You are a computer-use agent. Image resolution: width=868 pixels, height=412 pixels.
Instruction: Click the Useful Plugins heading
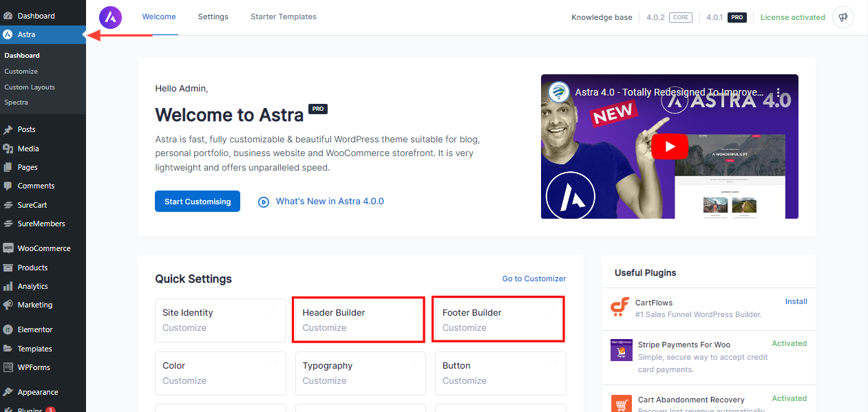point(646,273)
